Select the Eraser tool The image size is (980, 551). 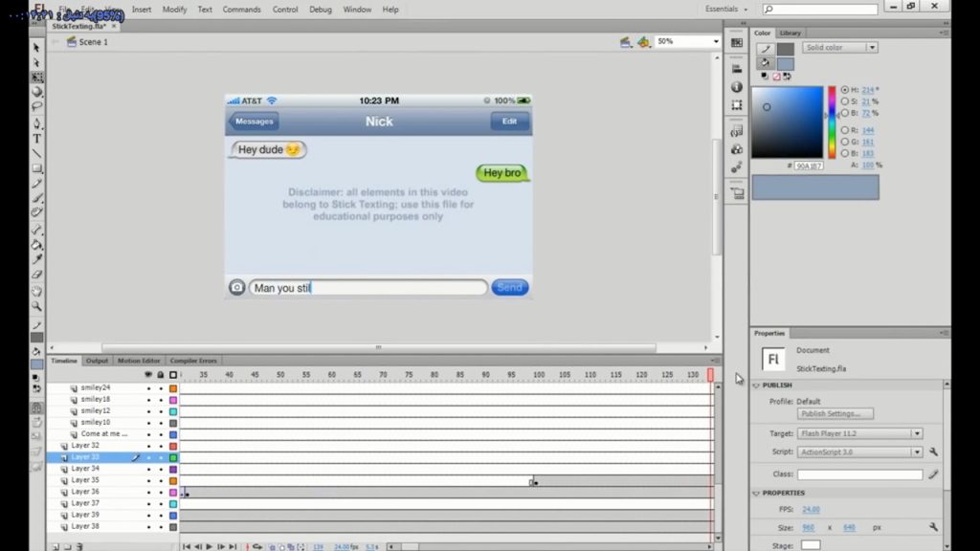[37, 275]
